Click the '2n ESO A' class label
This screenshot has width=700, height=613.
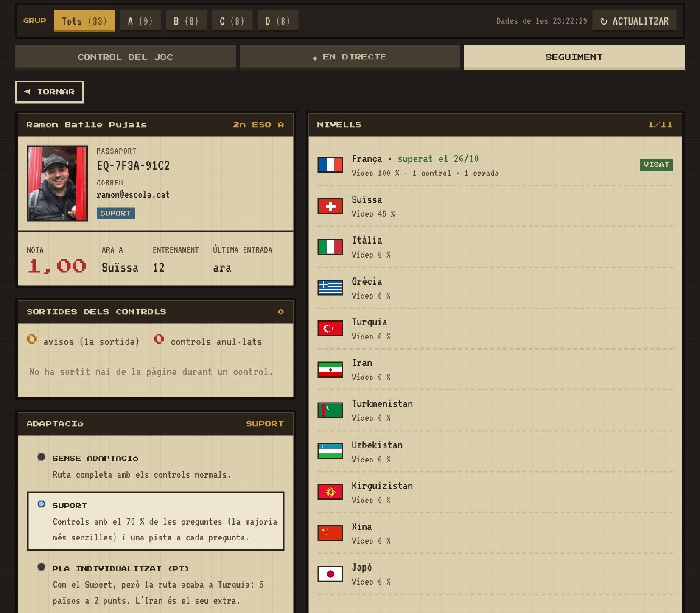click(x=258, y=125)
